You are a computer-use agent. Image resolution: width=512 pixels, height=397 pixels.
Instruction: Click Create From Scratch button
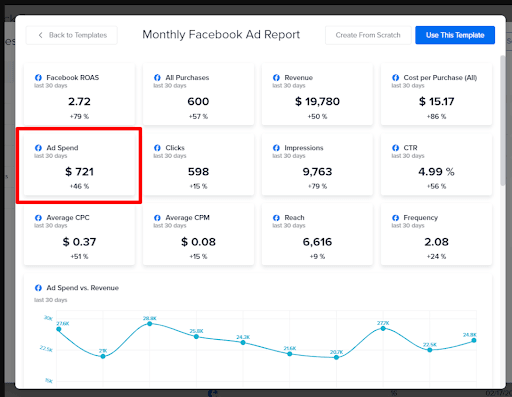tap(368, 35)
